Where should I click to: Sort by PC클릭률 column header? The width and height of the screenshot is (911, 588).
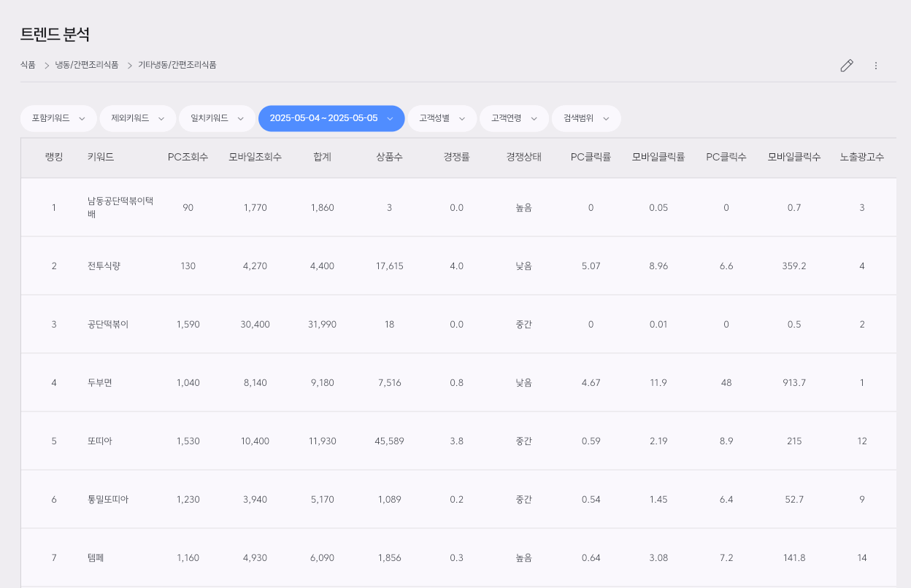click(x=591, y=157)
